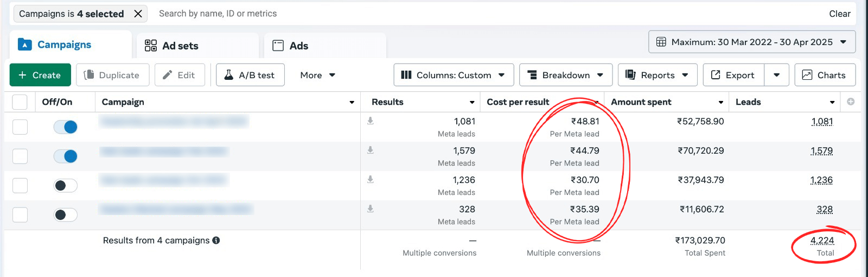
Task: Open the Breakdown dropdown menu
Action: click(565, 75)
